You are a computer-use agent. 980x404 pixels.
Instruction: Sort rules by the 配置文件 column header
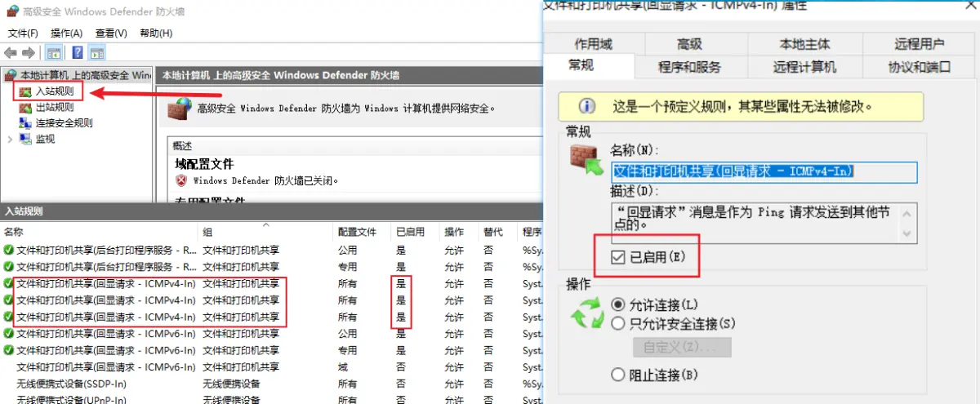click(x=362, y=232)
